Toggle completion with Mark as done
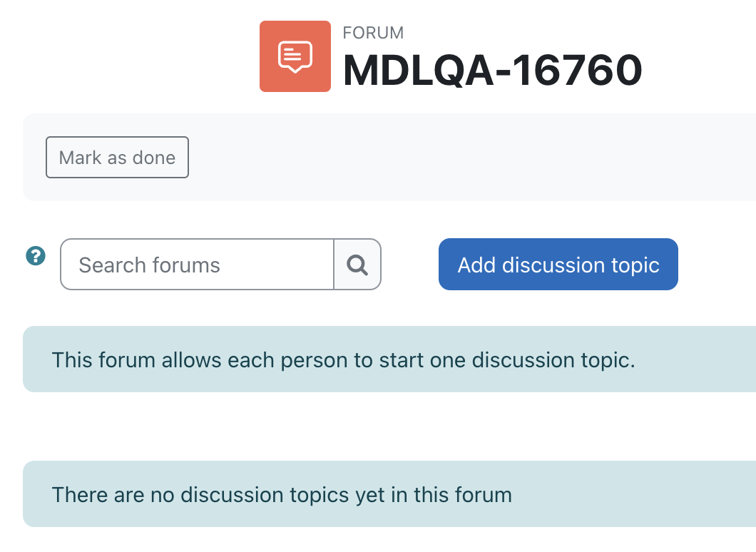The height and width of the screenshot is (552, 756). 117,157
